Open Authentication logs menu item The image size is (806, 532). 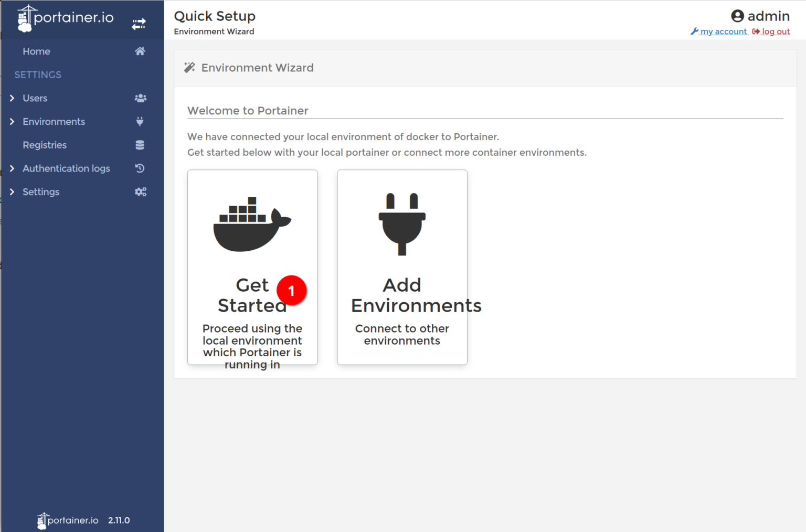66,168
